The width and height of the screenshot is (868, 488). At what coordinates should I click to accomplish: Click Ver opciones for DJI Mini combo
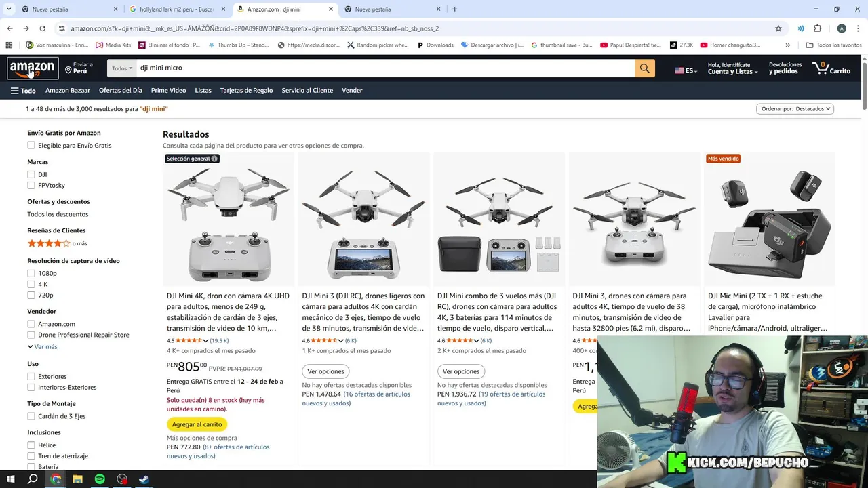pyautogui.click(x=461, y=371)
